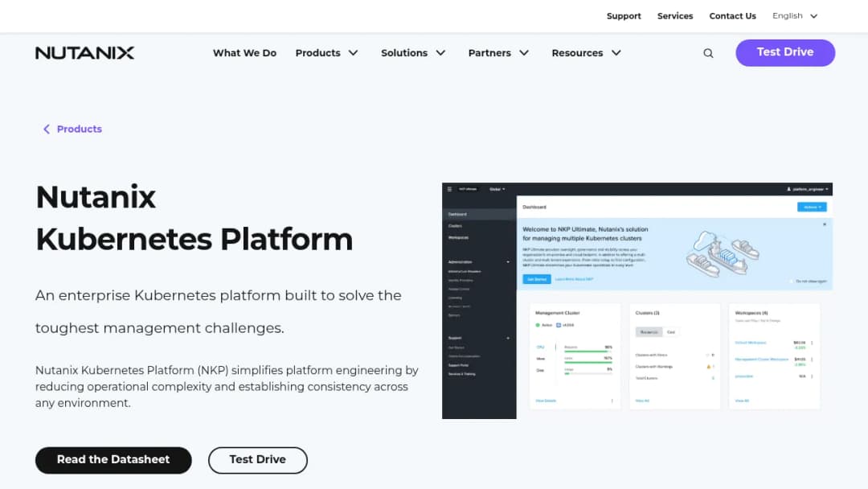Click the purple Test Drive button
The height and width of the screenshot is (489, 868).
click(785, 52)
